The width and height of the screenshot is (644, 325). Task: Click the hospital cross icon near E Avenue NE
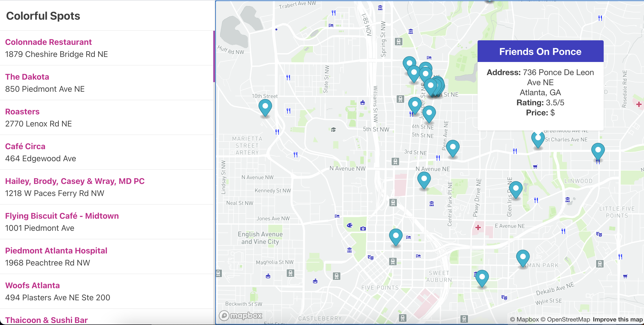tap(478, 227)
